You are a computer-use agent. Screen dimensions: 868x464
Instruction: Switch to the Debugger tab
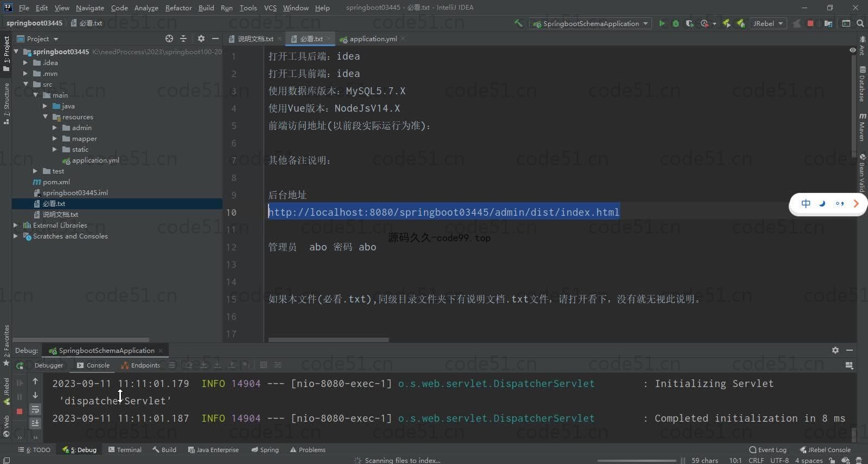48,365
